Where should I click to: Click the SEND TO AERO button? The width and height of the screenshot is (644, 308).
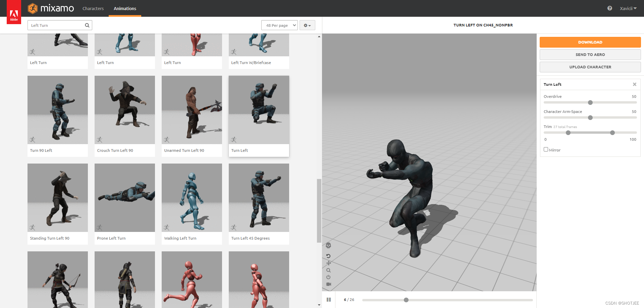pos(590,55)
